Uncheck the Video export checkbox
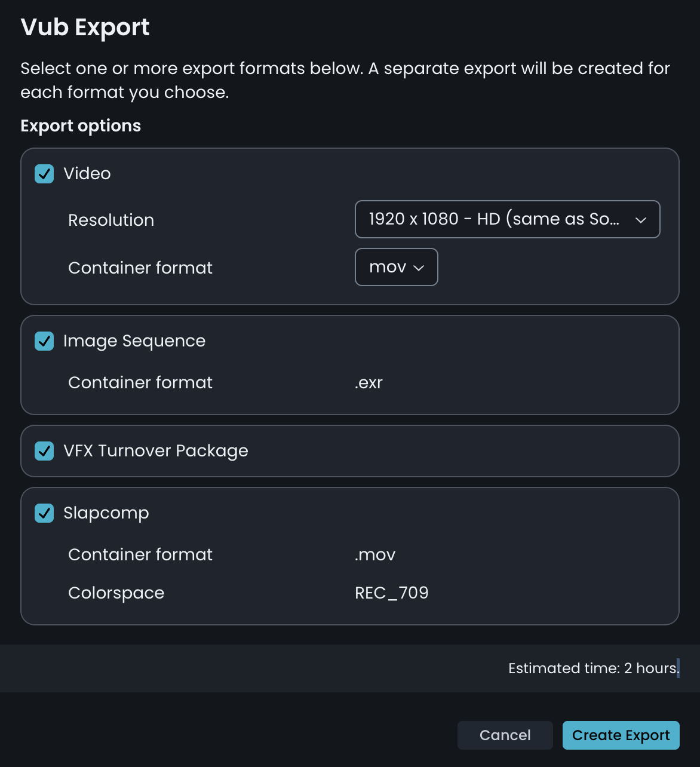The height and width of the screenshot is (767, 700). click(x=44, y=174)
